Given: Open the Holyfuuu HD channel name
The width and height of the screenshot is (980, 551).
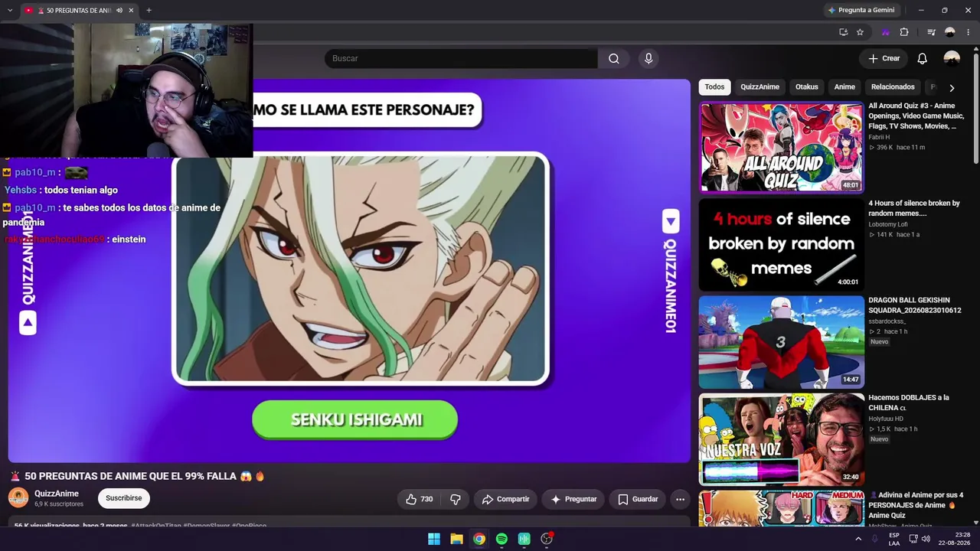Looking at the screenshot, I should tap(886, 419).
